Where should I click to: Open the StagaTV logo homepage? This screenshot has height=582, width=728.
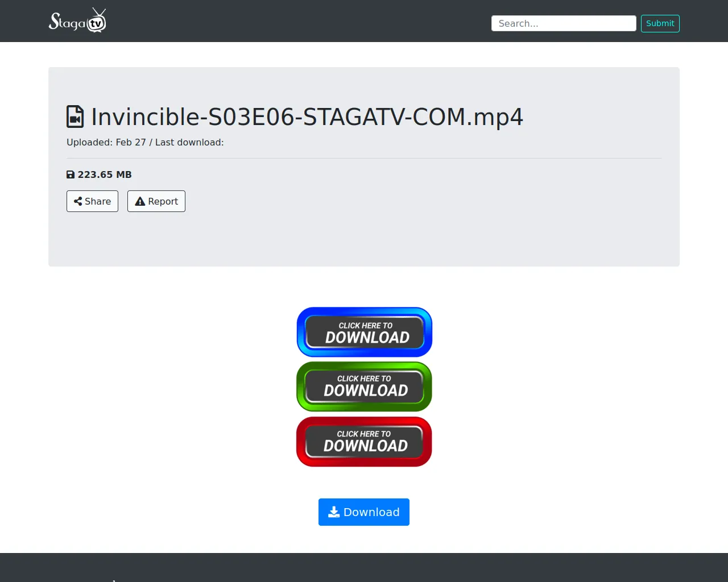pyautogui.click(x=77, y=20)
